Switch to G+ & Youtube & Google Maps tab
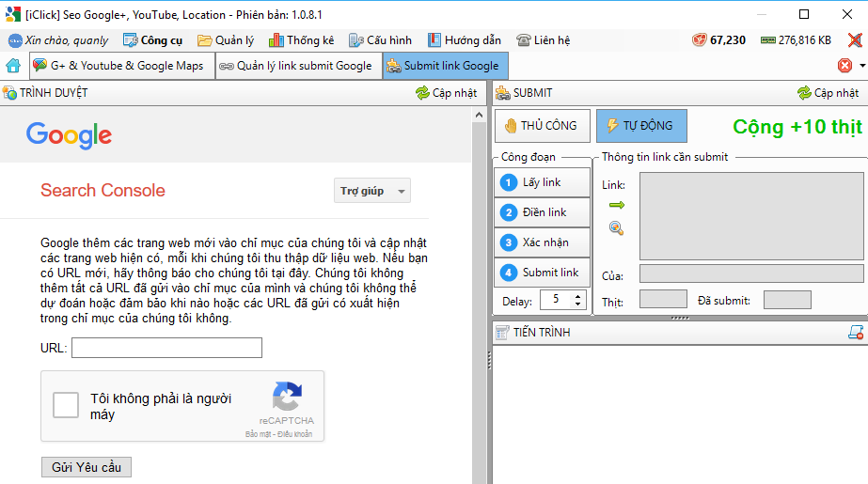Screen dimensions: 868x484 pyautogui.click(x=122, y=66)
